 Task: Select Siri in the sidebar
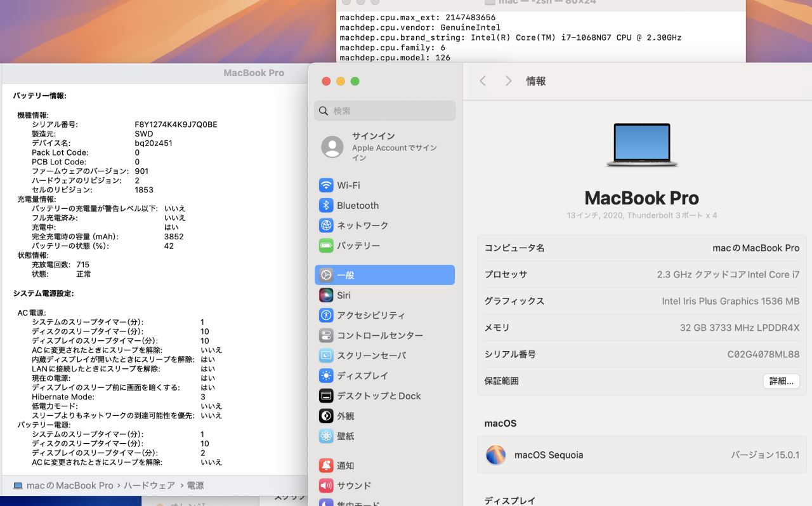pos(343,295)
